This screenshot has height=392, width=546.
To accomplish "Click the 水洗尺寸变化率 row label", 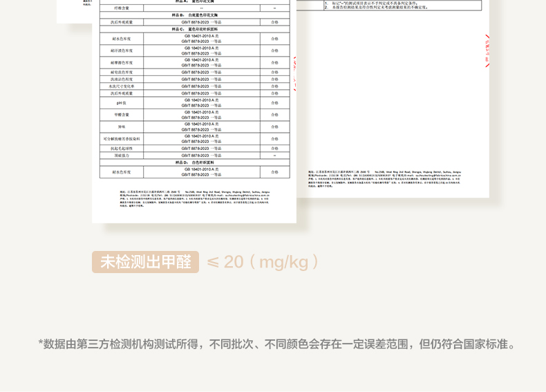I will (x=122, y=86).
